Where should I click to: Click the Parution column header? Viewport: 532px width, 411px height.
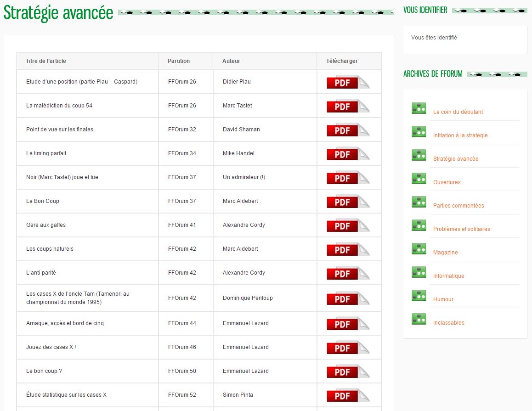179,61
